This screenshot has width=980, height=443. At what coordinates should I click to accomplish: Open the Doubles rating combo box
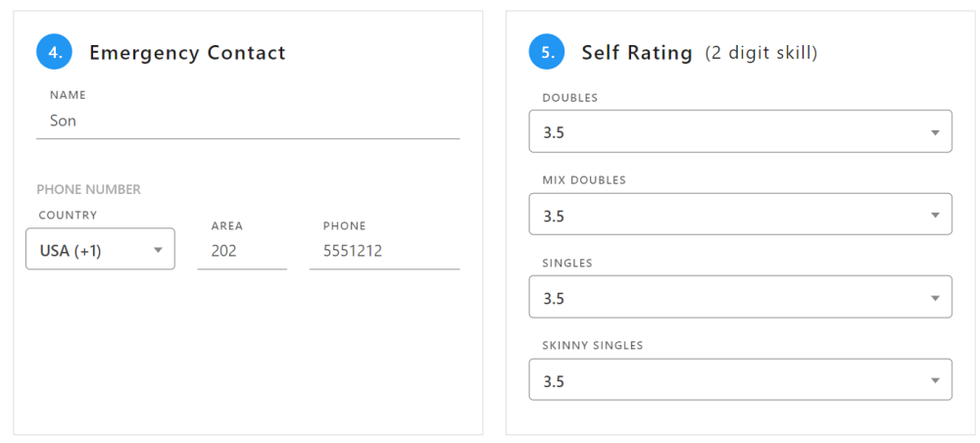coord(725,132)
